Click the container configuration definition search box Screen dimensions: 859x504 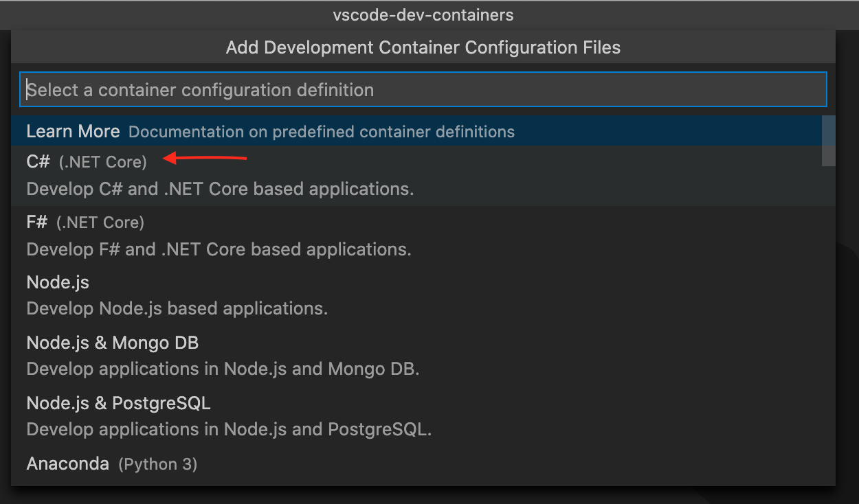[x=423, y=90]
